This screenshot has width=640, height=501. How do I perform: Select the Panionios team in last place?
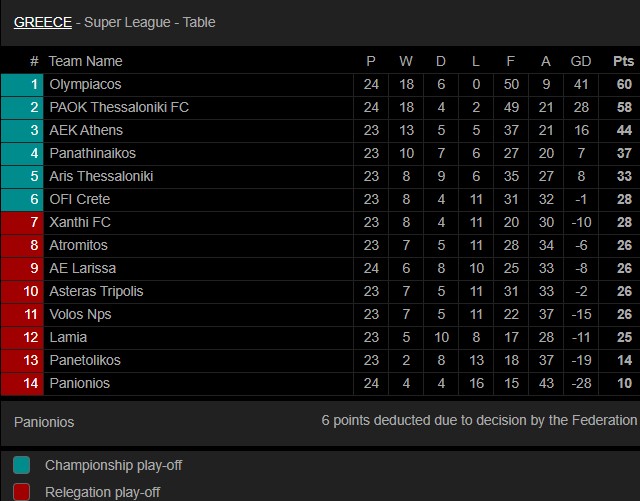click(x=80, y=383)
